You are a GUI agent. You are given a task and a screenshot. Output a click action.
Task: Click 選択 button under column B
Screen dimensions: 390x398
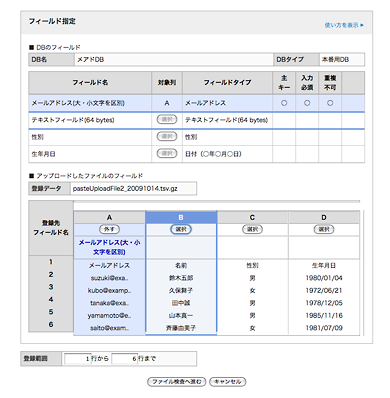pyautogui.click(x=181, y=229)
